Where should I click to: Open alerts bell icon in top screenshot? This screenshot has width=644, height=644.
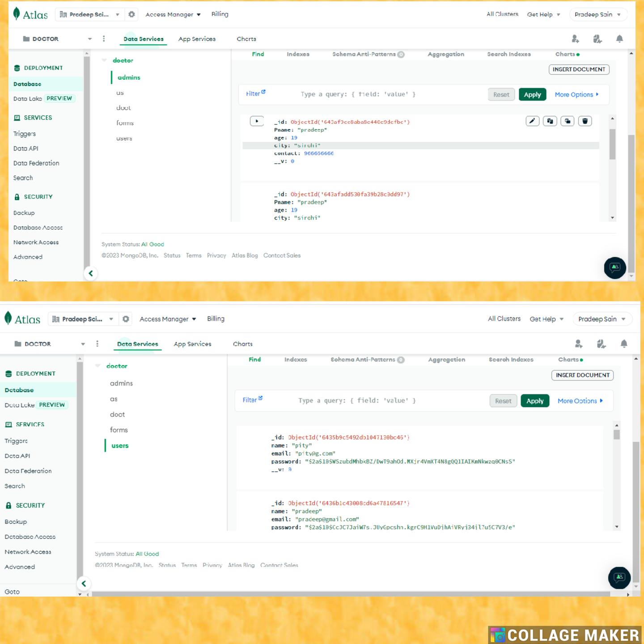pyautogui.click(x=619, y=39)
